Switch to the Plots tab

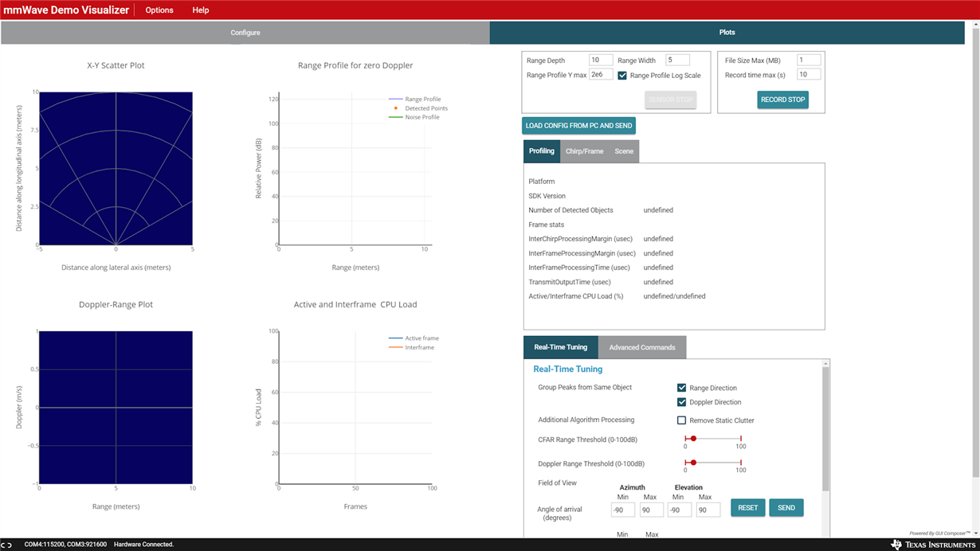pyautogui.click(x=727, y=33)
